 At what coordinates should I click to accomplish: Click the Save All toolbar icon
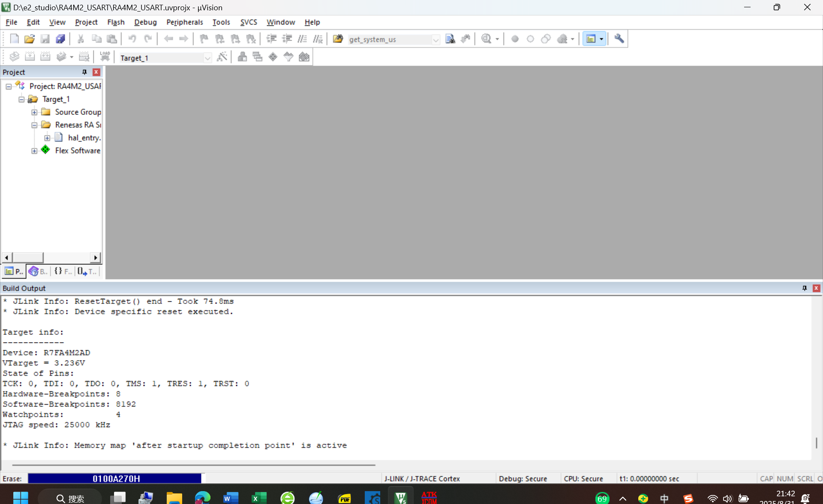coord(60,39)
